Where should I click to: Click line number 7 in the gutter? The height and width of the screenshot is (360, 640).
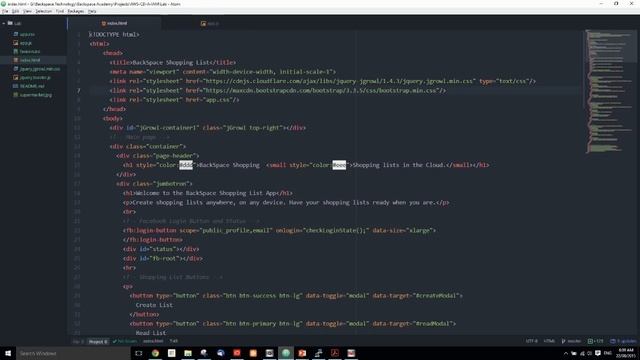click(x=78, y=91)
